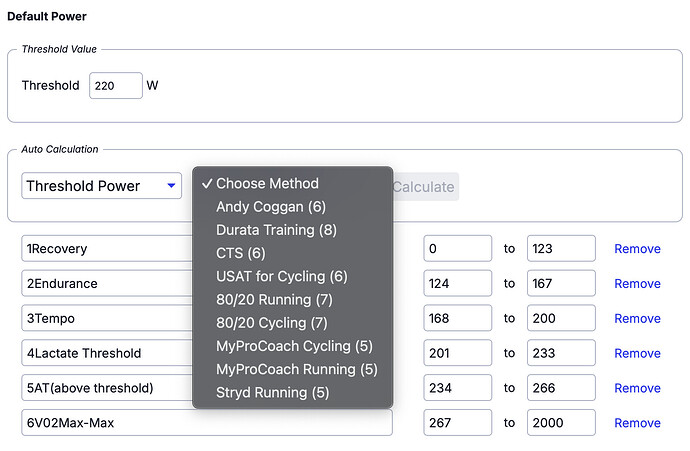Viewport: 690px width, 451px height.
Task: Click the Lactate Threshold upper field 233
Action: point(562,353)
